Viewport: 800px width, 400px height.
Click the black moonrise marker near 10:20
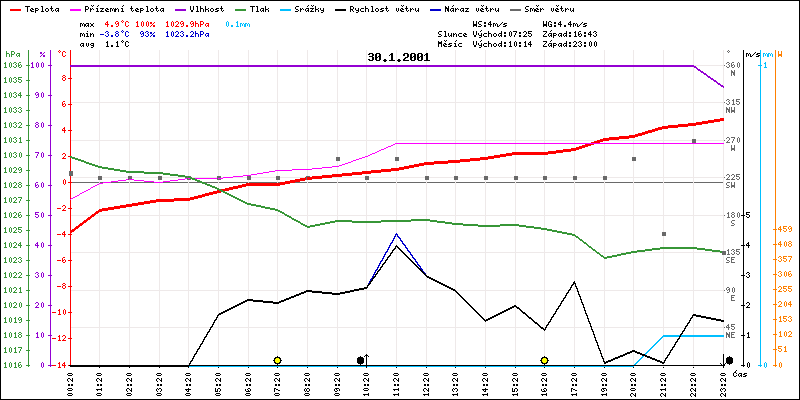tap(361, 360)
